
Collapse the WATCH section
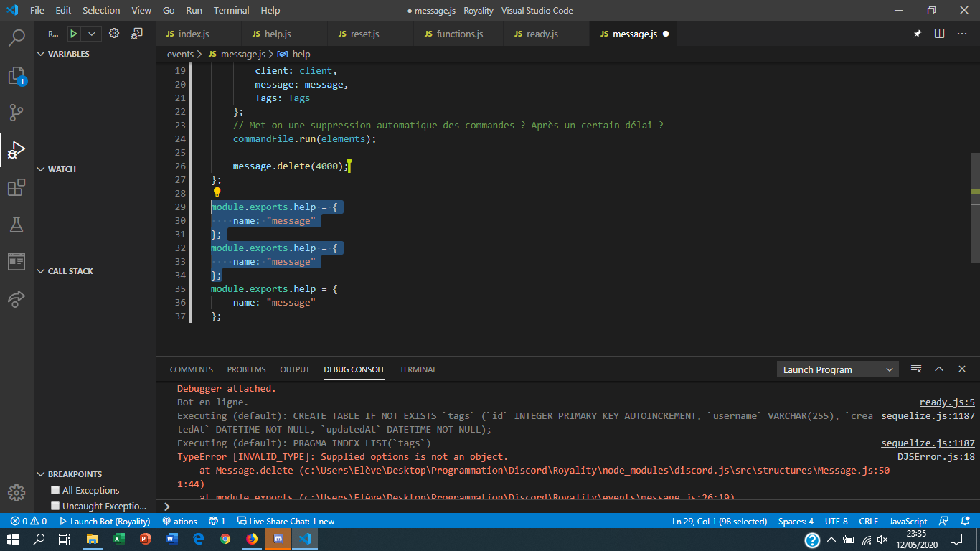tap(95, 169)
